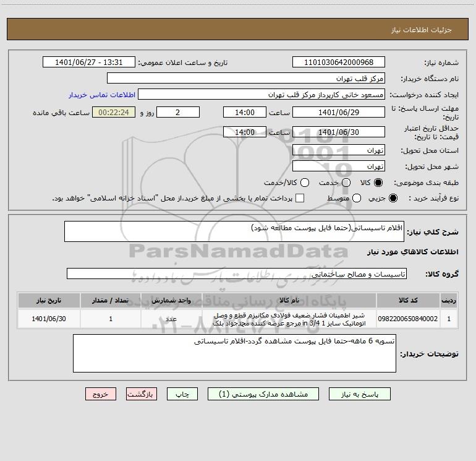The image size is (476, 461).
Task: Select the جزیی purchase type radio
Action: [393, 198]
